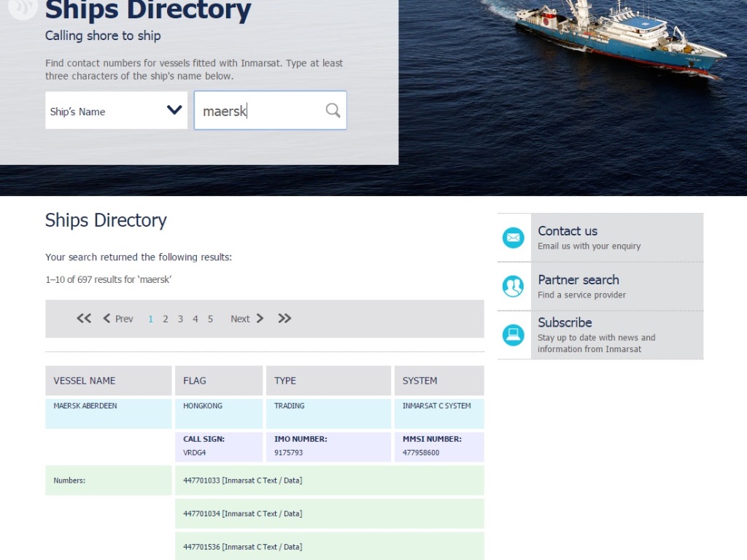Open the Partner search link
Image resolution: width=747 pixels, height=560 pixels.
click(578, 280)
